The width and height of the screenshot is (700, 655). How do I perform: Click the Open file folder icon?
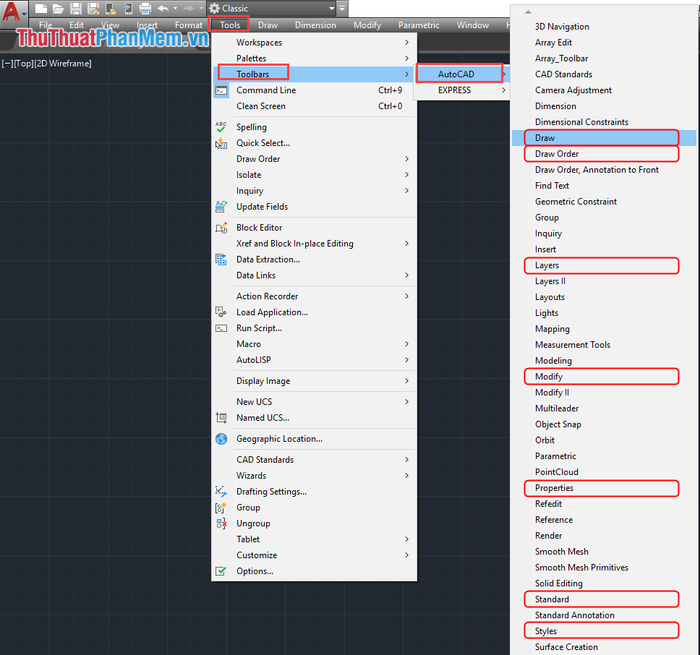point(58,8)
